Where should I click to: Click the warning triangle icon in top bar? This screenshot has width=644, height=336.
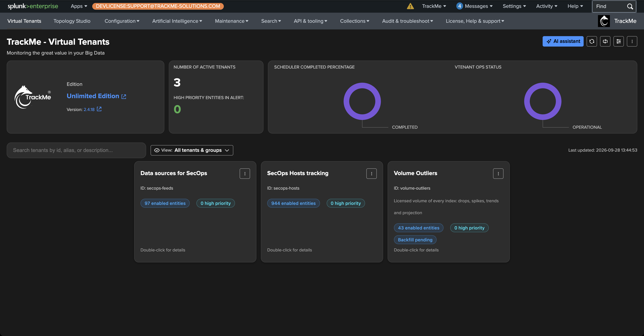coord(410,6)
